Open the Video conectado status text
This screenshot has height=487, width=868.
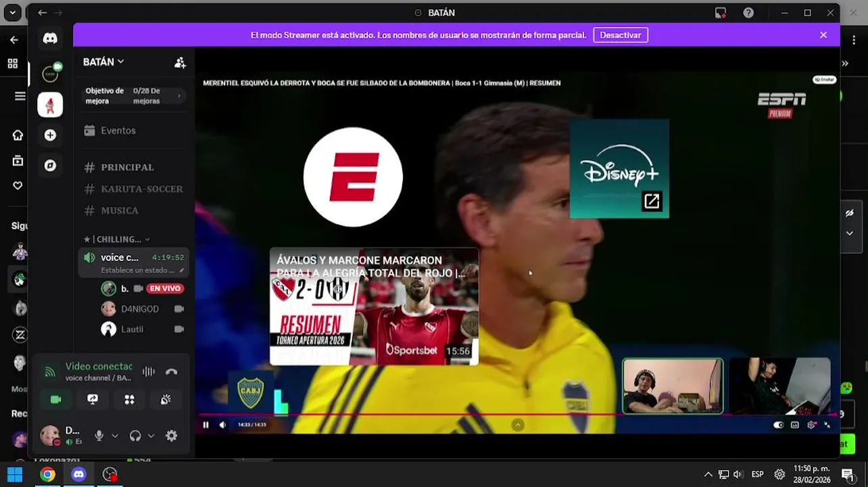pyautogui.click(x=99, y=366)
